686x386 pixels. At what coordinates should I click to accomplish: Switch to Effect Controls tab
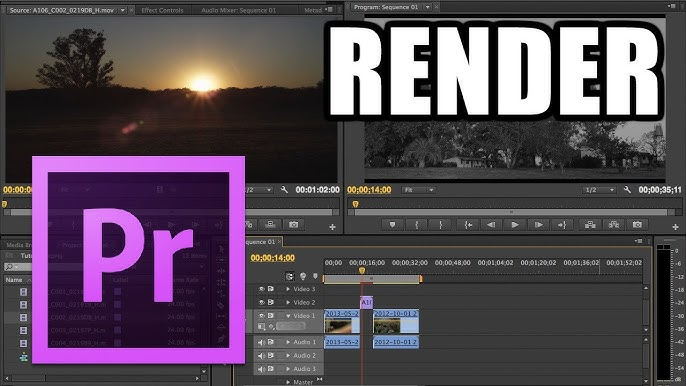pos(162,10)
